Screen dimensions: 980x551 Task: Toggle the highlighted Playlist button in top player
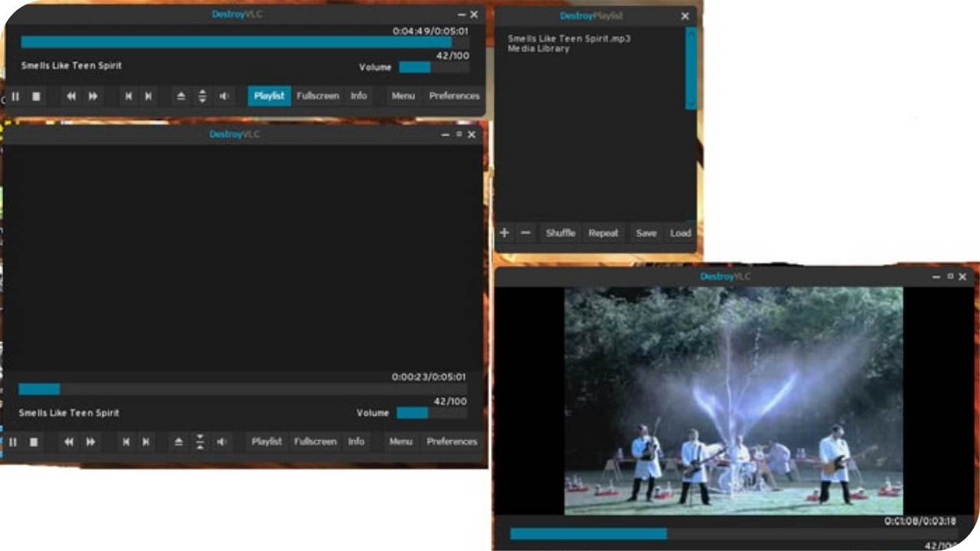tap(269, 96)
